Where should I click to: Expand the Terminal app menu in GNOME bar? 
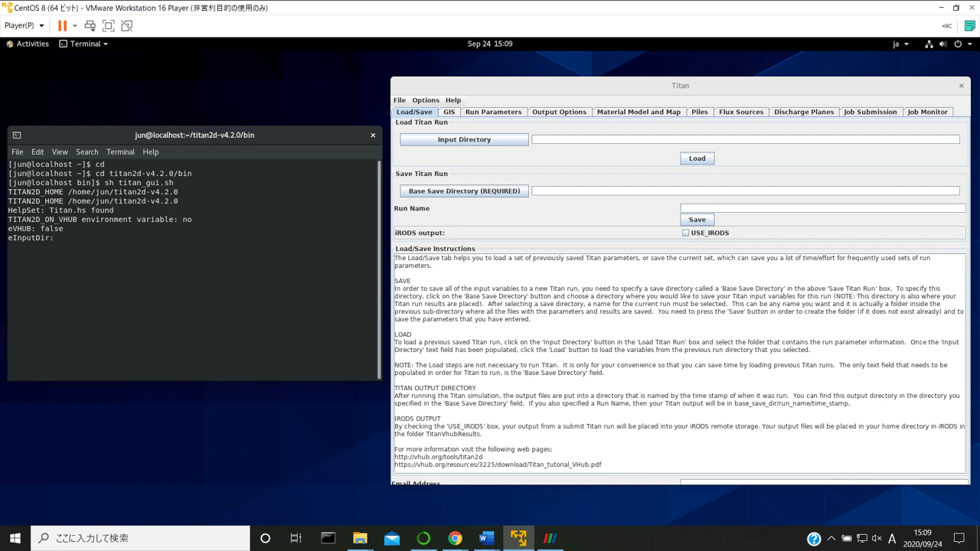coord(83,44)
